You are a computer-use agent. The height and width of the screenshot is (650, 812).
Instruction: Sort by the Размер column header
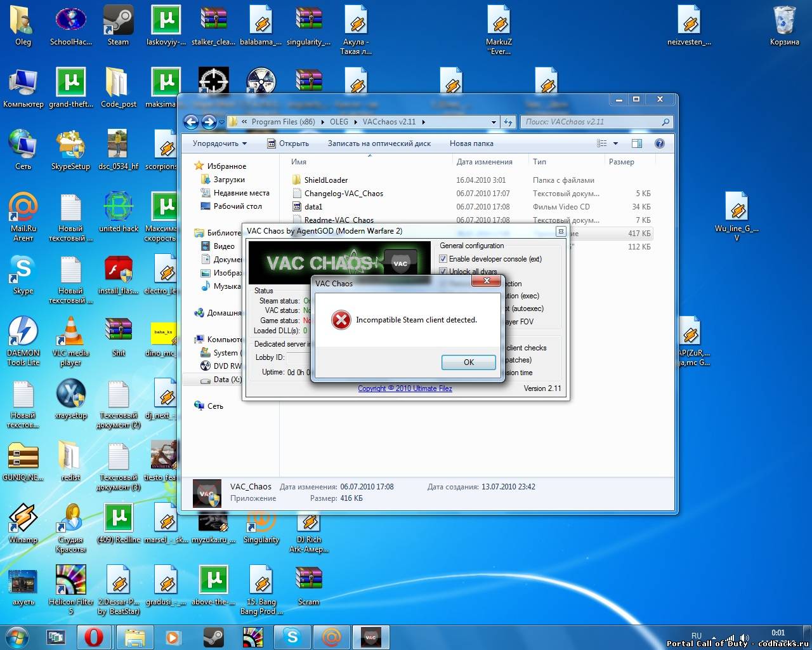coord(621,162)
